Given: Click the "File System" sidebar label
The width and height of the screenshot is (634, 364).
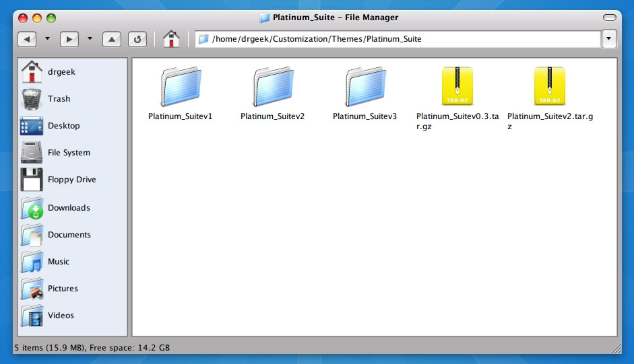Looking at the screenshot, I should coord(69,153).
